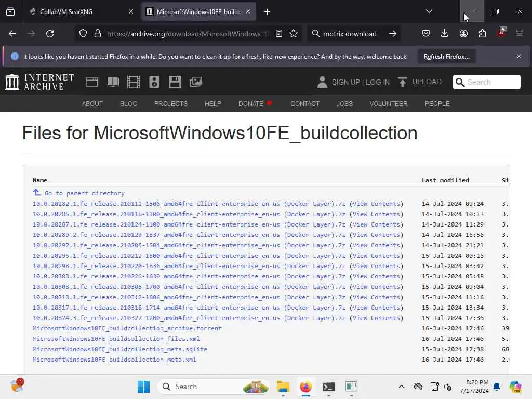Download buildcollection_archive.torrent file

(127, 328)
